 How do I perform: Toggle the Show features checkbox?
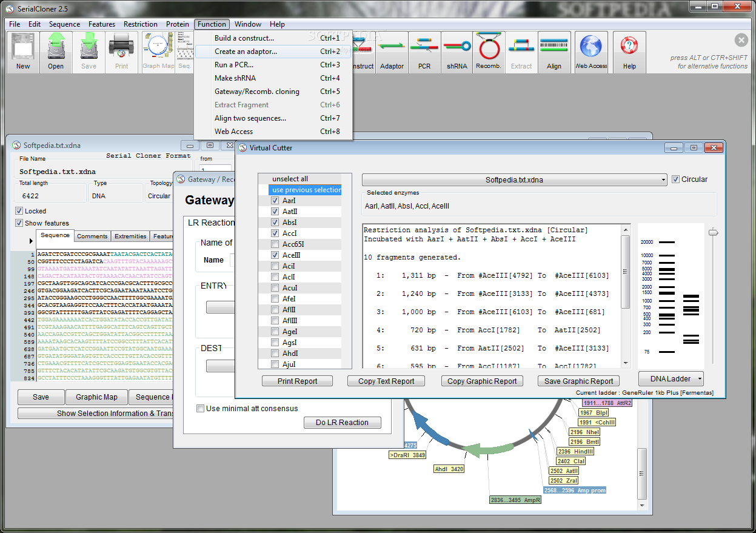[x=19, y=223]
